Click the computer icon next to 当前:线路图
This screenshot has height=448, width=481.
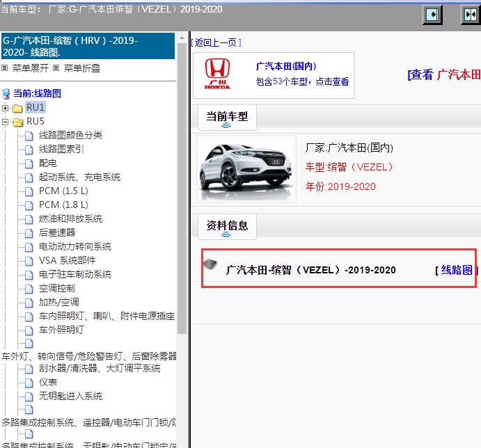[6, 93]
